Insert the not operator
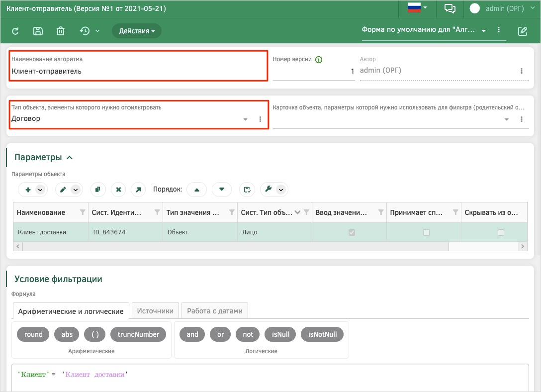 coord(248,334)
